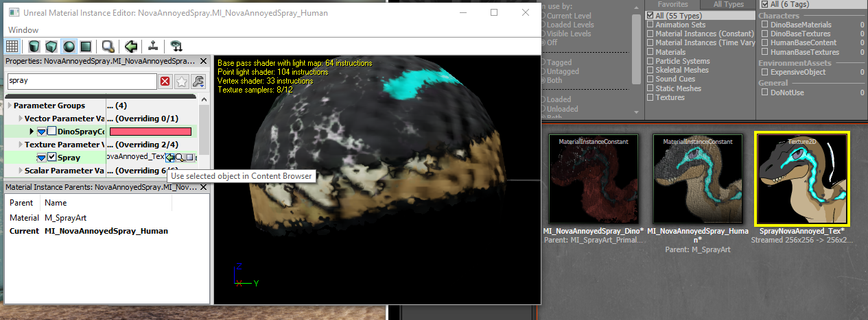This screenshot has height=320, width=868.
Task: Select the M_SprayArt parent material row
Action: [x=106, y=218]
